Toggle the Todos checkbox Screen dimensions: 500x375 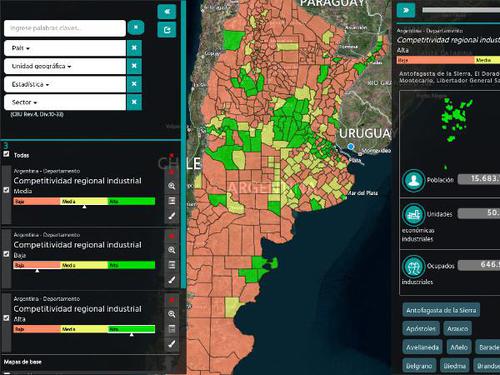pyautogui.click(x=6, y=154)
